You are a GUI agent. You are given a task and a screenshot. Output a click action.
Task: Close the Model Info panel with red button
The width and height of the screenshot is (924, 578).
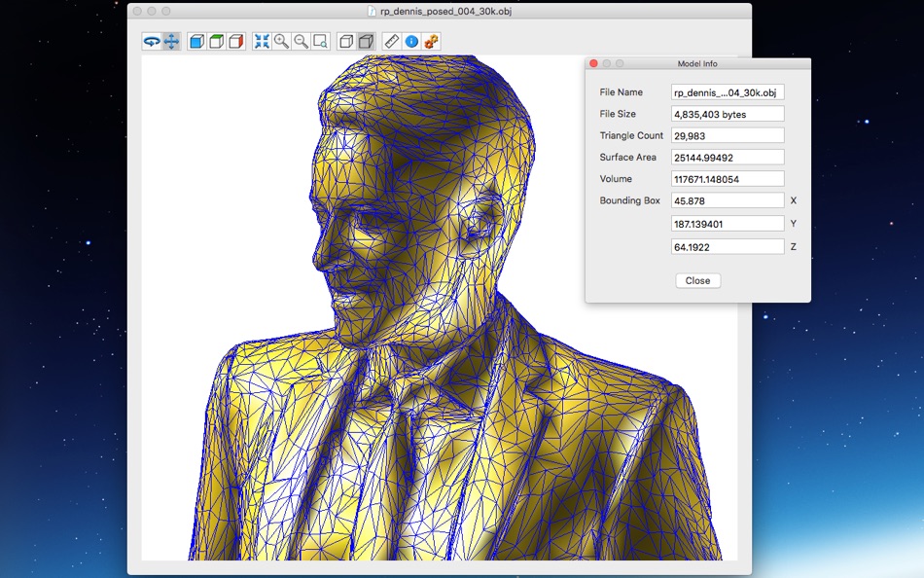[594, 63]
